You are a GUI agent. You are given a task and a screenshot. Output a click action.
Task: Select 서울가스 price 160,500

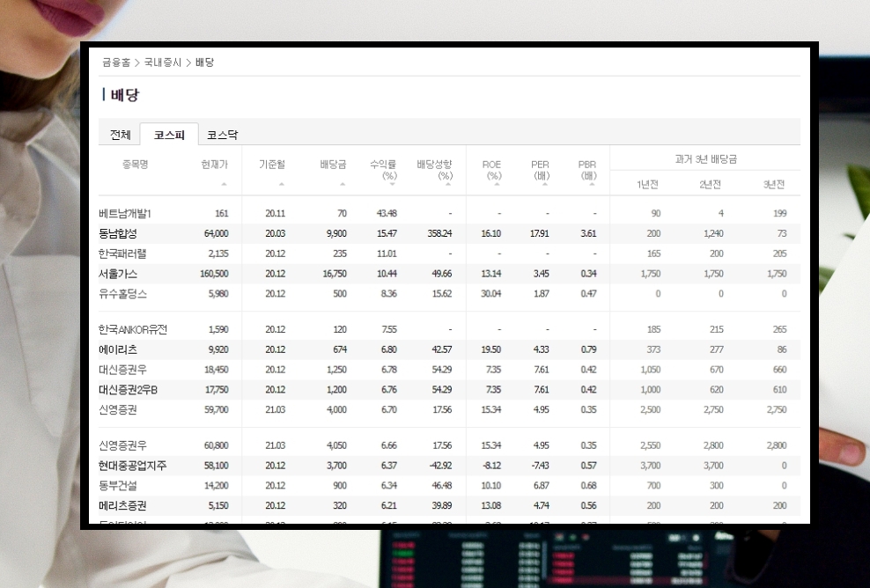tap(214, 274)
